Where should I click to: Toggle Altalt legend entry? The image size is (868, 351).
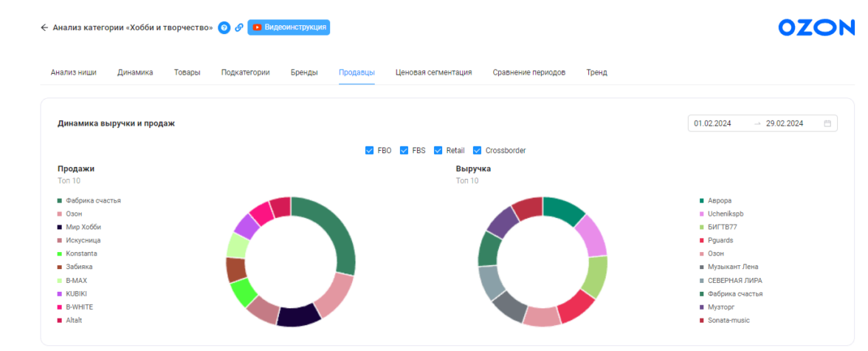point(69,321)
